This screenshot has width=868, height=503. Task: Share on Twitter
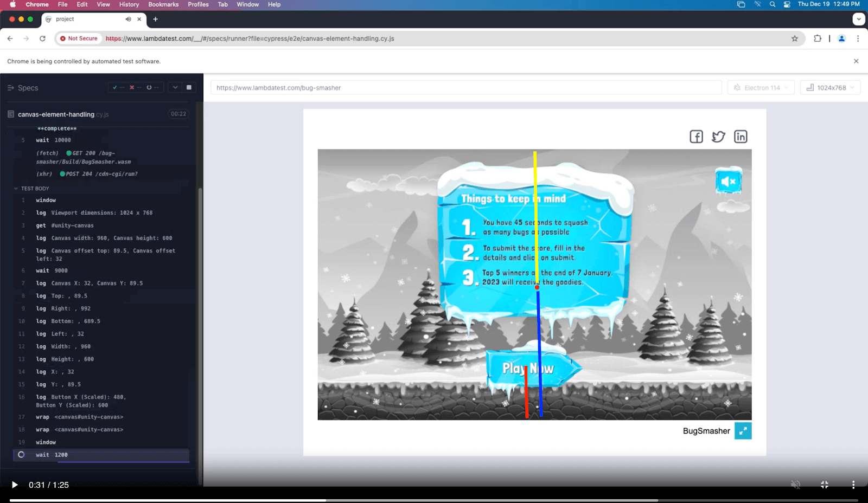(x=718, y=137)
